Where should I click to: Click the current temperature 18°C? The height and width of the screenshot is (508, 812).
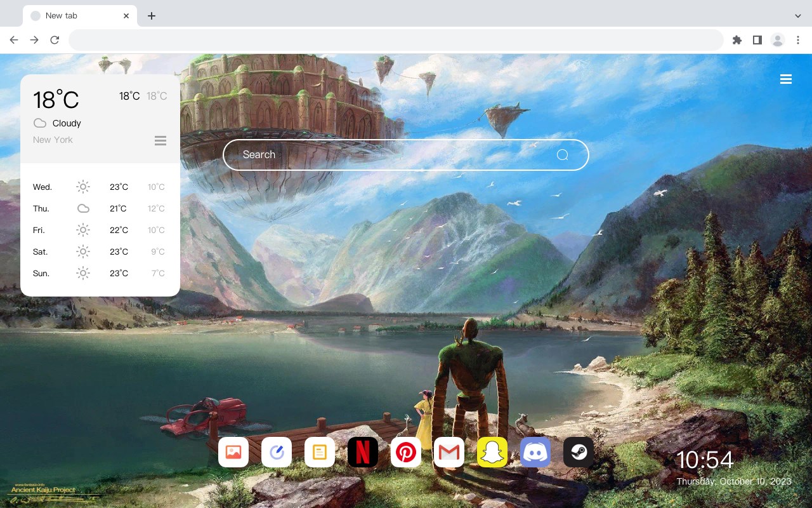coord(56,100)
